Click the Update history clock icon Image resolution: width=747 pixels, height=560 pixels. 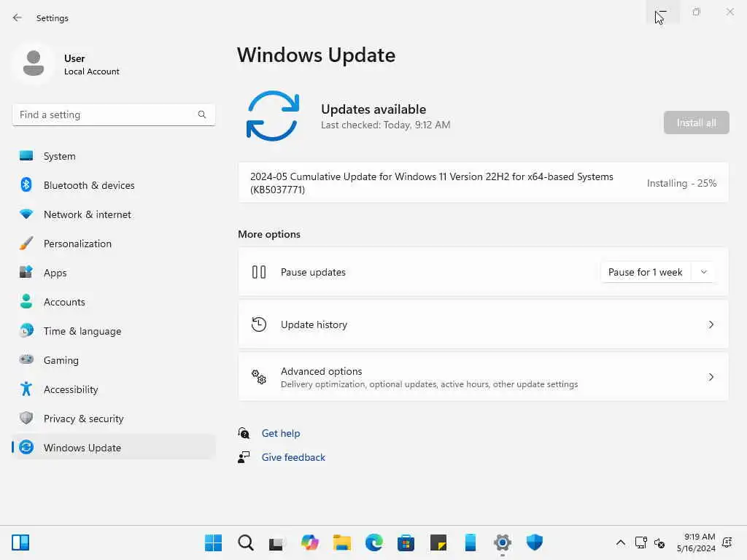point(259,324)
